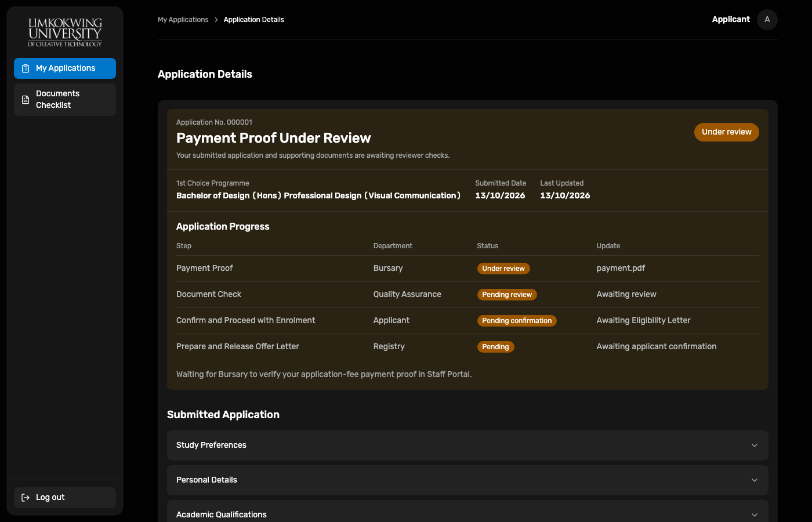Click the clipboard icon beside My Applications
Viewport: 812px width, 522px height.
tap(26, 68)
